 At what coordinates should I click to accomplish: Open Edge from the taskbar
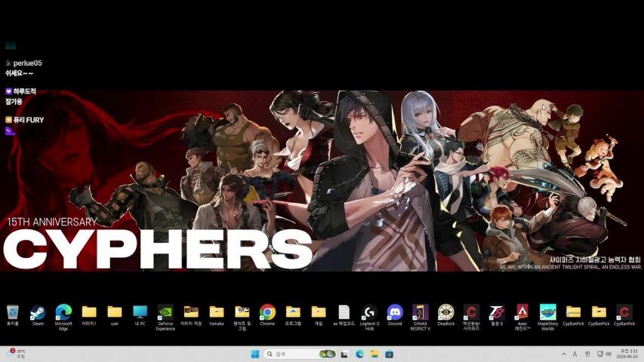[360, 354]
